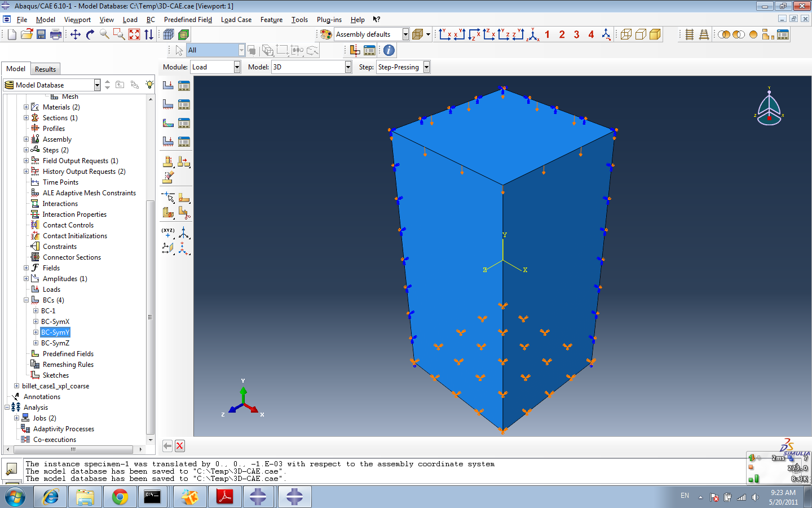Viewport: 812px width, 508px height.
Task: Open the Create Predefined Field tool
Action: click(168, 123)
